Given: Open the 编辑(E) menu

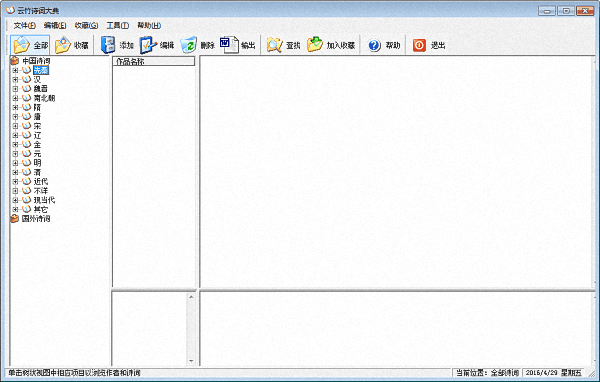Looking at the screenshot, I should [55, 25].
